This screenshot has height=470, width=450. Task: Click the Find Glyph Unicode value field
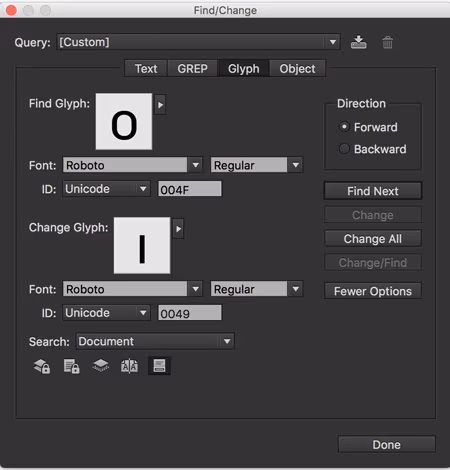pos(190,189)
